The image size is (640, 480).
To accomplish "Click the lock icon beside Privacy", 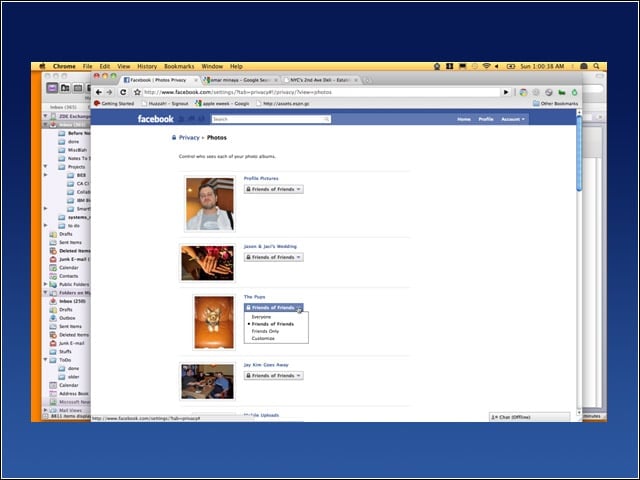I will point(174,138).
